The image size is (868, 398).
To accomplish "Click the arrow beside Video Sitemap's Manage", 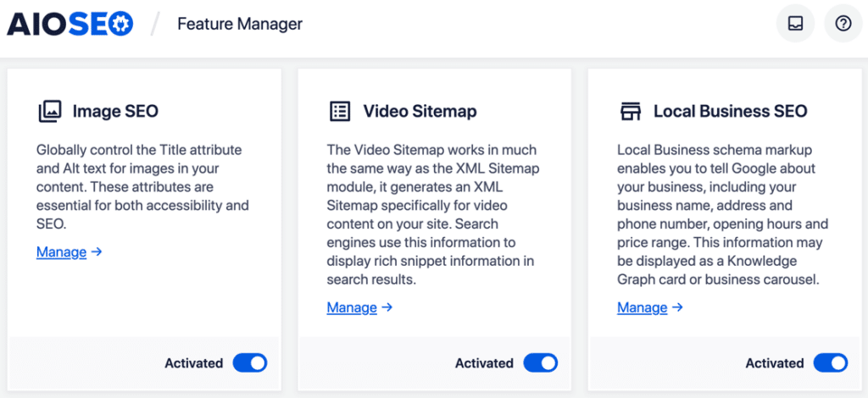I will [387, 307].
